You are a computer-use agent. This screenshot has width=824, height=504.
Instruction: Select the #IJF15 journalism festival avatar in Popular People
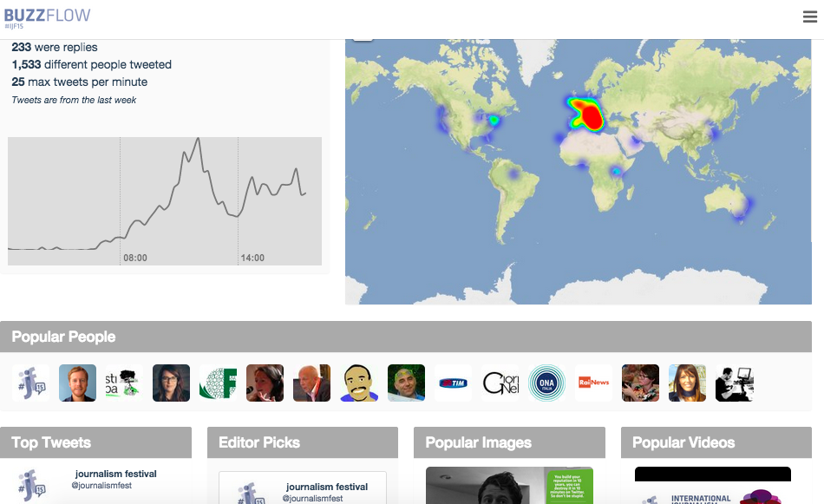pos(30,383)
